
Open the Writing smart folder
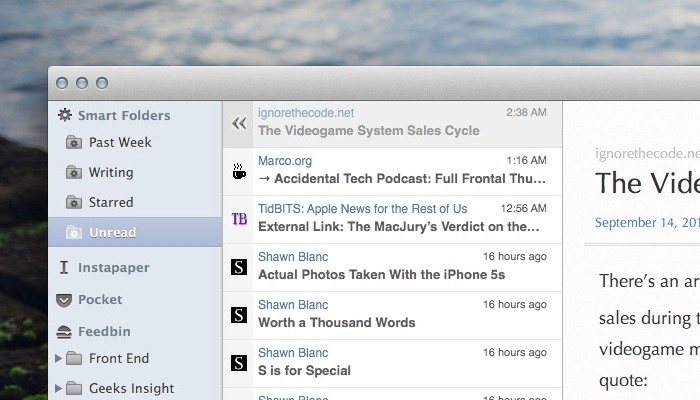tap(110, 172)
